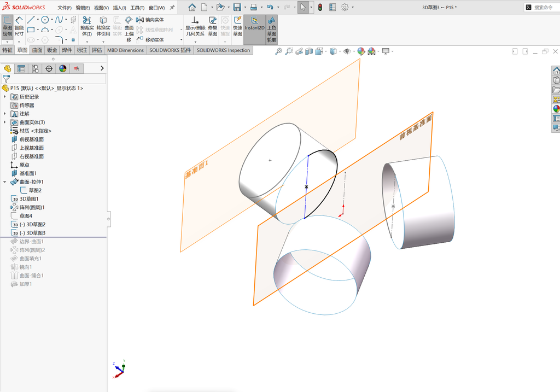Switch to the SOLIDWORKS Inspection tab
This screenshot has width=560, height=392.
coord(223,50)
